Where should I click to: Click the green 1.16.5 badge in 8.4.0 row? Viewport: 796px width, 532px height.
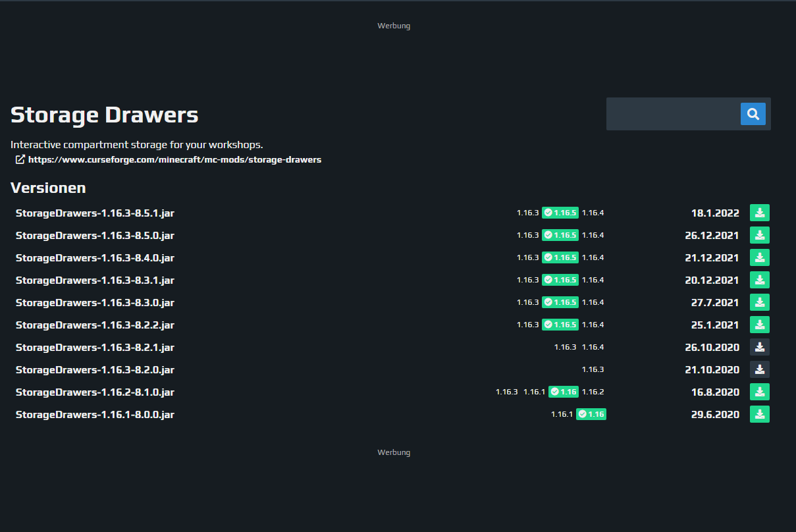[560, 257]
